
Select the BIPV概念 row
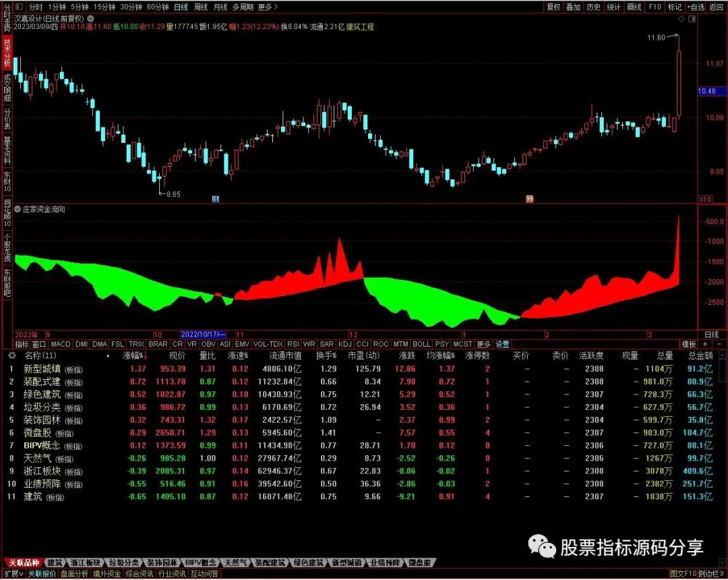point(362,445)
